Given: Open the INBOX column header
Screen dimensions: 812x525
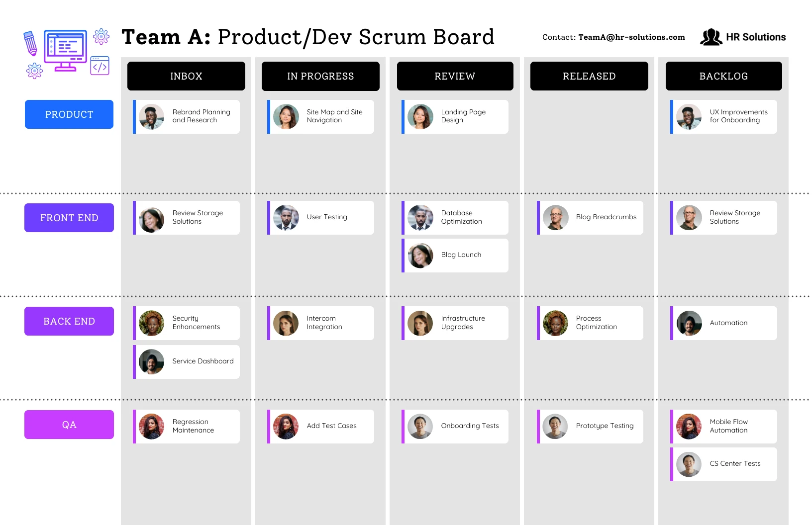Looking at the screenshot, I should coord(186,76).
